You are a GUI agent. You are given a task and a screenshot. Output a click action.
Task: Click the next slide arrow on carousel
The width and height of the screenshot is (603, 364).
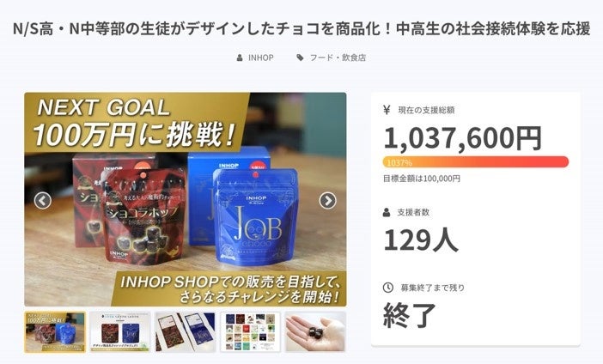coord(327,200)
